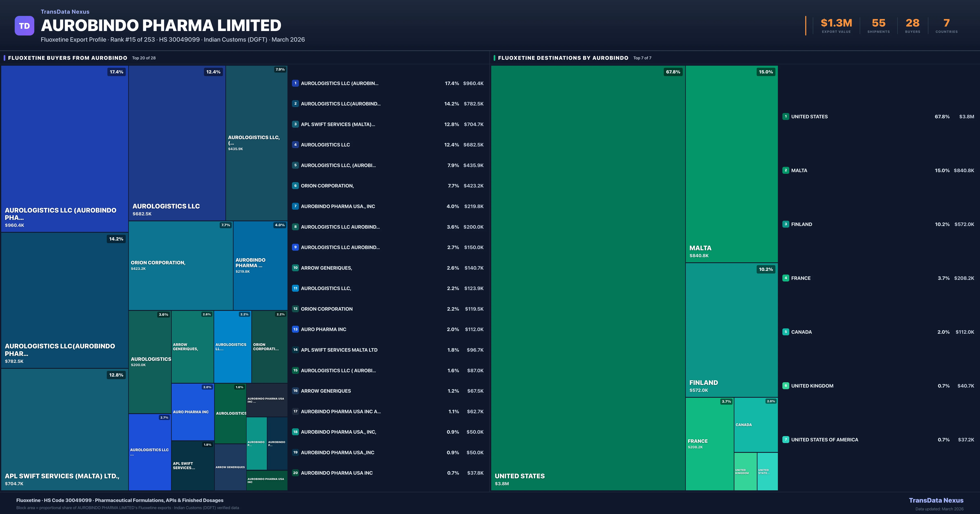Click rank badge 2 beside Malta
This screenshot has width=980, height=514.
point(786,170)
